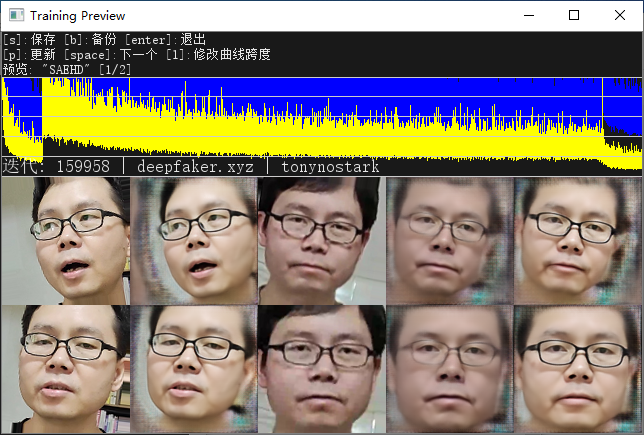Click the '迭代: 159958' iteration counter

click(x=56, y=167)
